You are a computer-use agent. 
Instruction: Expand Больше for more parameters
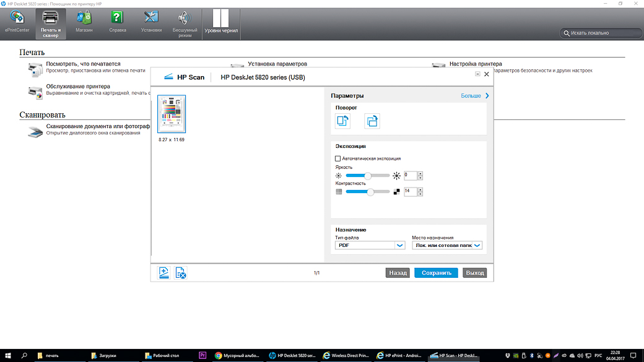tap(475, 96)
